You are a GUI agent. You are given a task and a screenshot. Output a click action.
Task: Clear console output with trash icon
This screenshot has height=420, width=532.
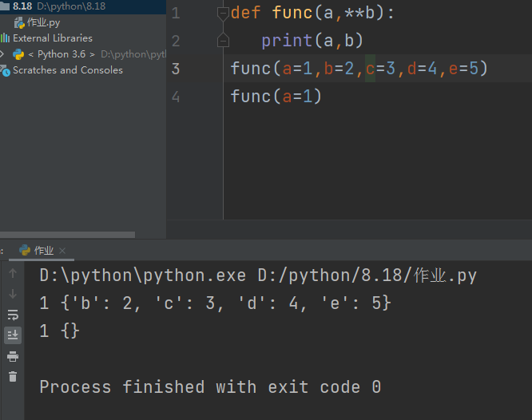(x=13, y=377)
